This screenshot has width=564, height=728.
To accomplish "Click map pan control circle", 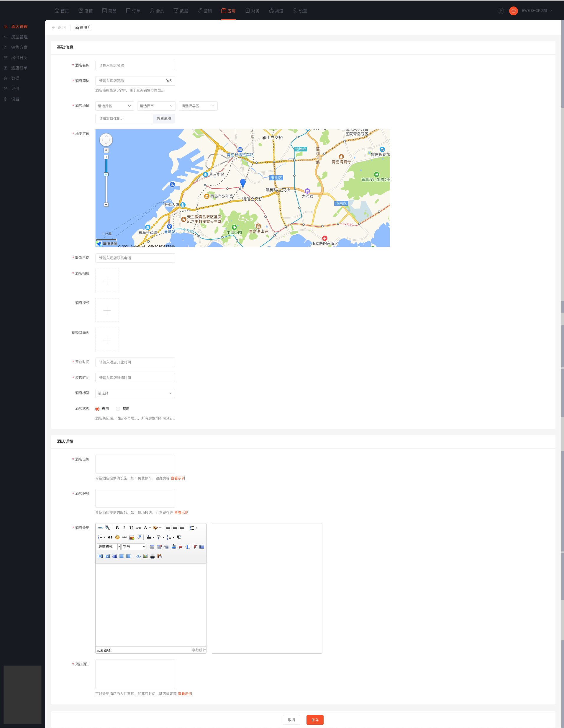I will (106, 140).
